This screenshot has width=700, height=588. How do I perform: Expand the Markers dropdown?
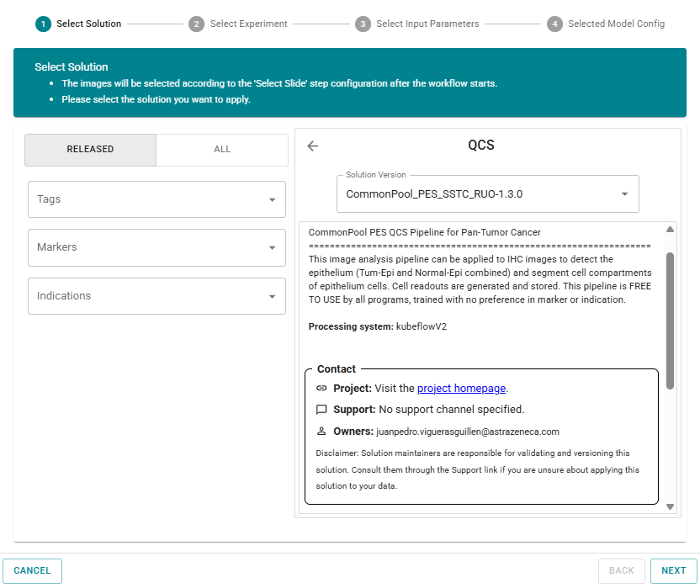click(x=156, y=247)
